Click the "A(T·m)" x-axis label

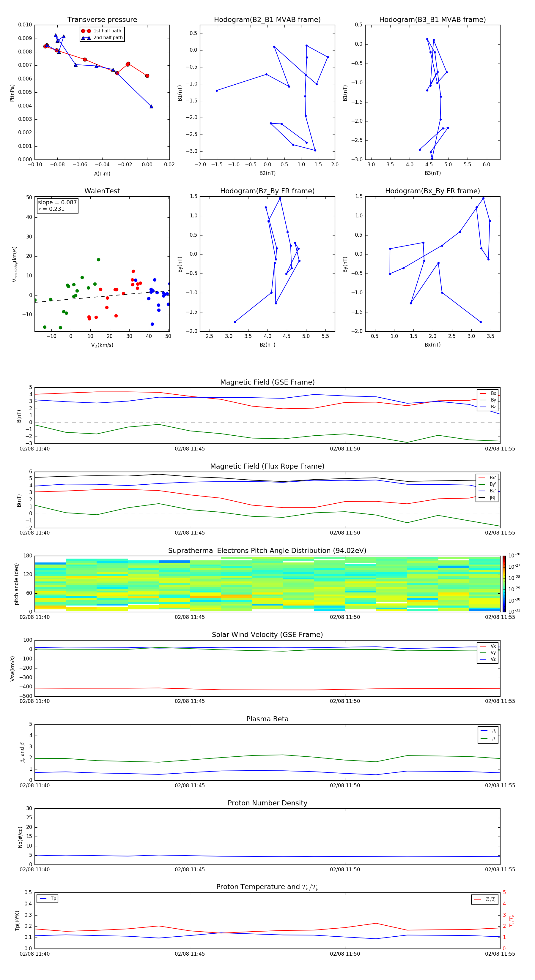click(x=102, y=173)
